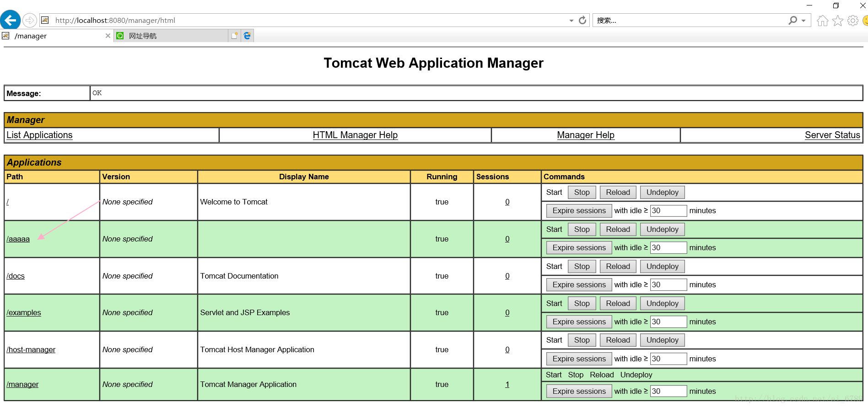Open the /examples application link
The height and width of the screenshot is (408, 868).
24,312
